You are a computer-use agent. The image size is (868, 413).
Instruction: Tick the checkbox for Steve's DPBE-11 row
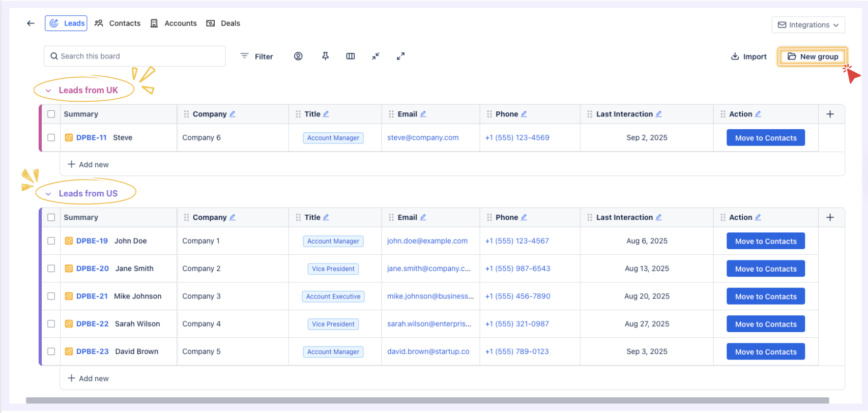coord(51,137)
